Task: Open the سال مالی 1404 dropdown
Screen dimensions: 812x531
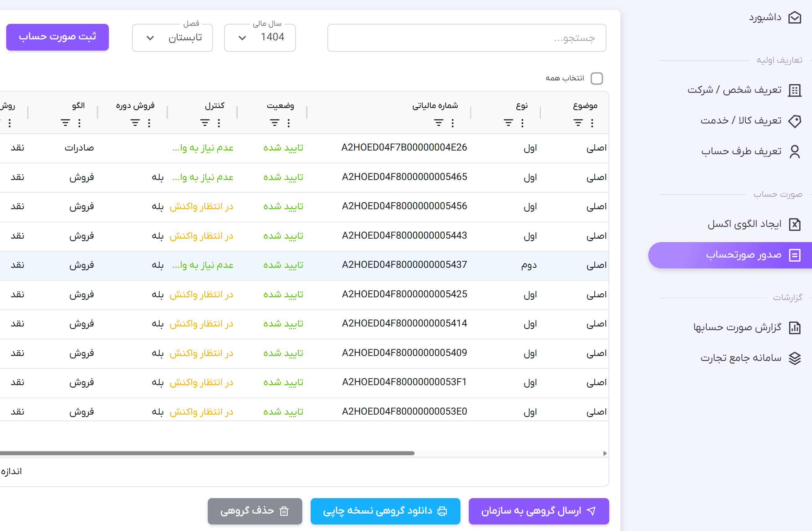Action: point(260,38)
